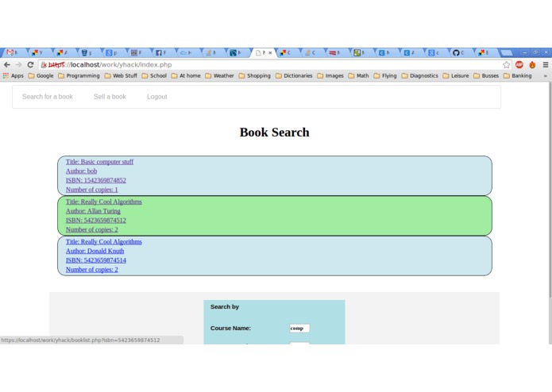Close the active localhost tab

pos(270,52)
